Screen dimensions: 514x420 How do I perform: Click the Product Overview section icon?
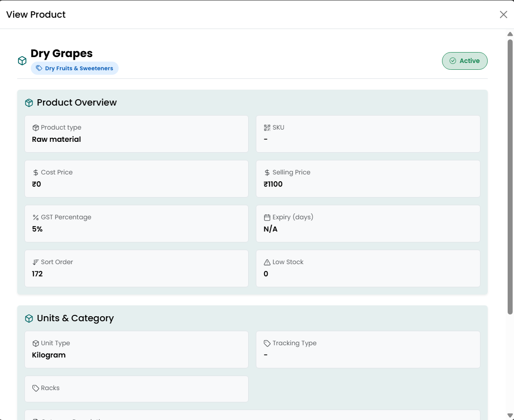[x=29, y=103]
